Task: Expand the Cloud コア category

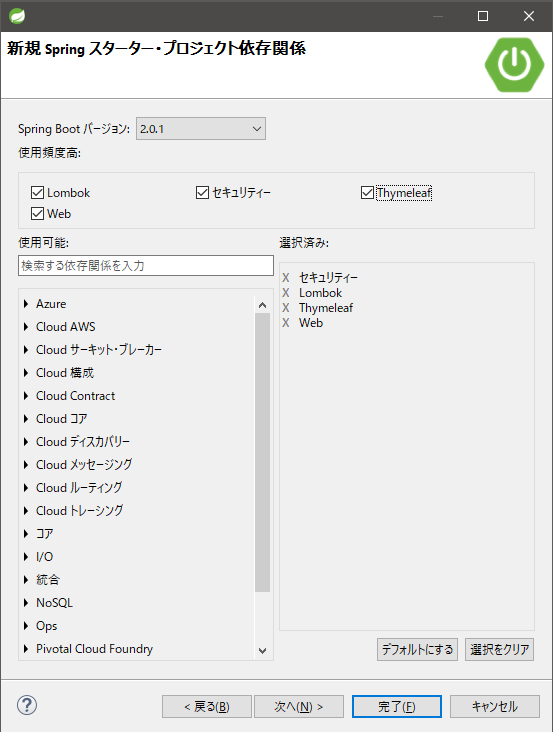Action: [26, 419]
